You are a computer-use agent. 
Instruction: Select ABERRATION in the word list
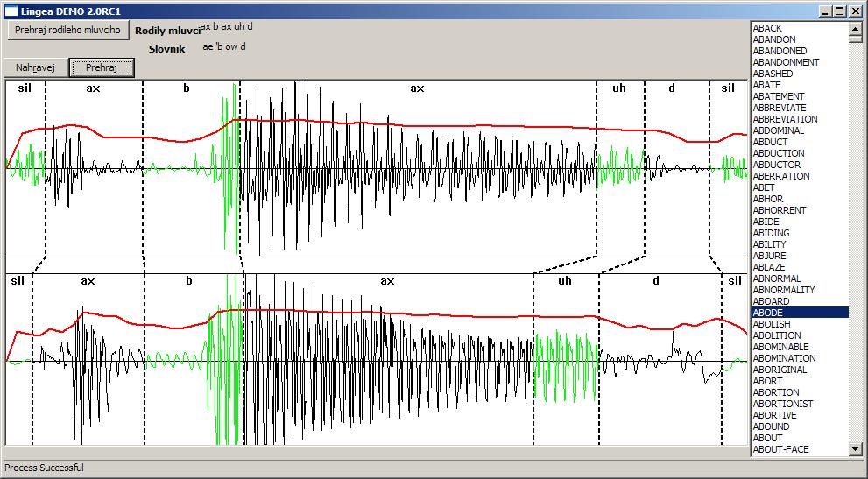tap(800, 176)
